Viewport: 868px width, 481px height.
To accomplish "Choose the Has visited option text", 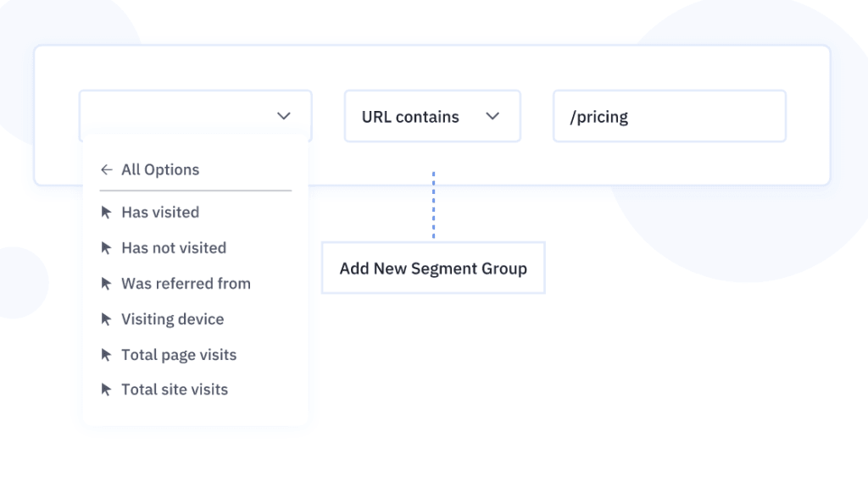I will [x=160, y=213].
